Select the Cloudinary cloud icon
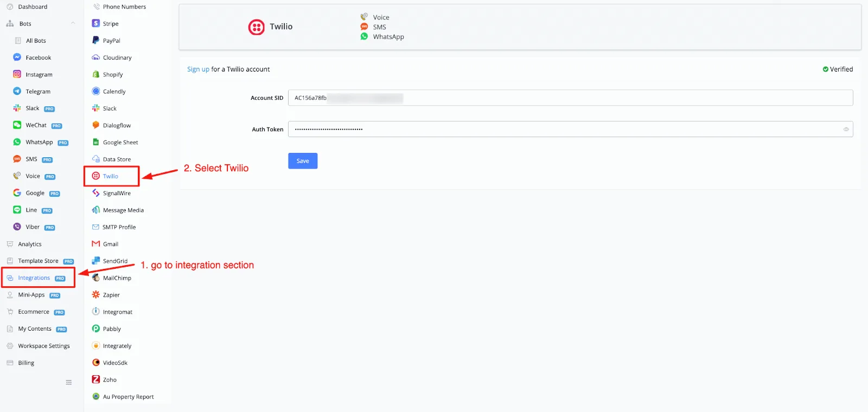The width and height of the screenshot is (868, 412). pos(96,57)
